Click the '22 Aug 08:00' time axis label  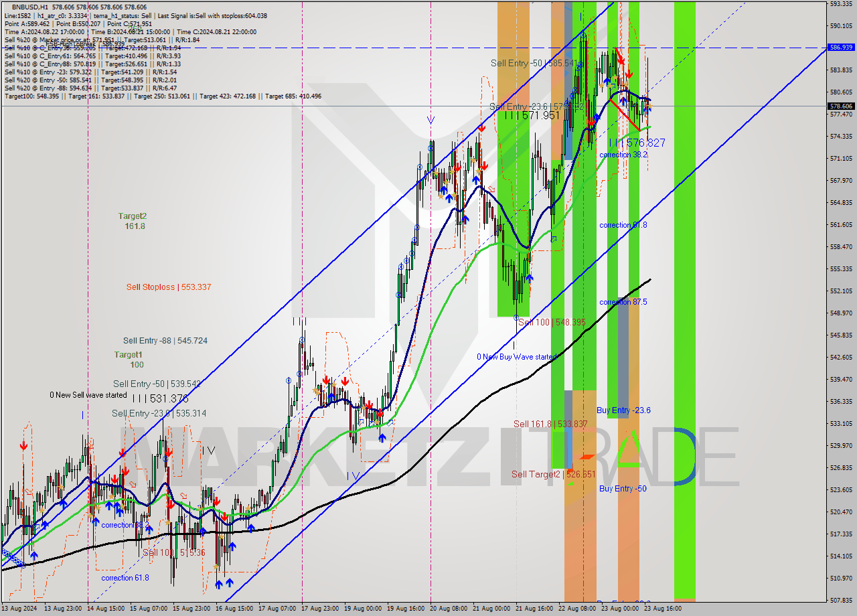tap(577, 609)
